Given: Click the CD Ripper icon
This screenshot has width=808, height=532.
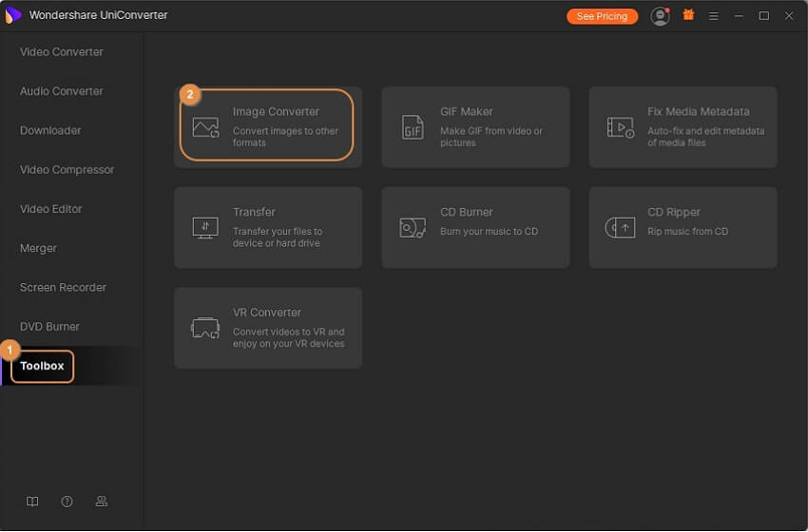Looking at the screenshot, I should [620, 227].
